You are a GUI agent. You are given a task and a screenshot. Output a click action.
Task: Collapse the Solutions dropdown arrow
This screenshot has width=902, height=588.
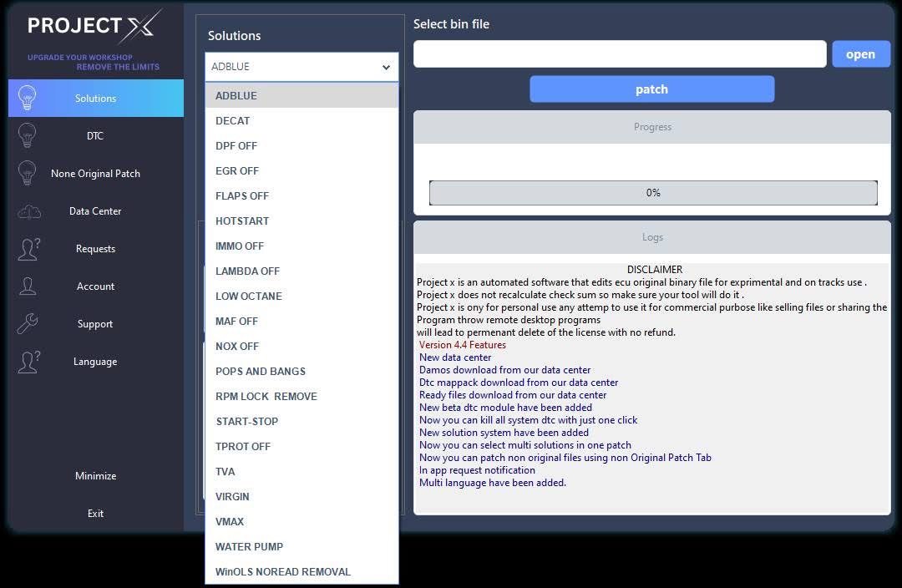(386, 67)
